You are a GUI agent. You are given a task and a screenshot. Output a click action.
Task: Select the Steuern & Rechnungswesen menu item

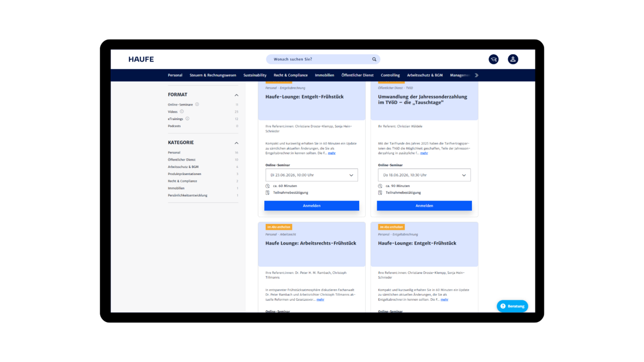click(213, 75)
